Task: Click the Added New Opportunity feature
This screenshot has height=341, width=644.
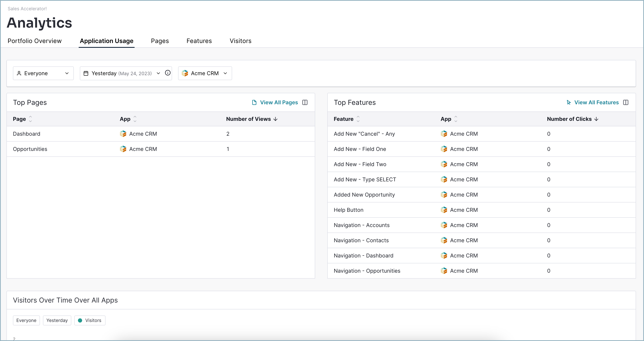Action: 364,194
